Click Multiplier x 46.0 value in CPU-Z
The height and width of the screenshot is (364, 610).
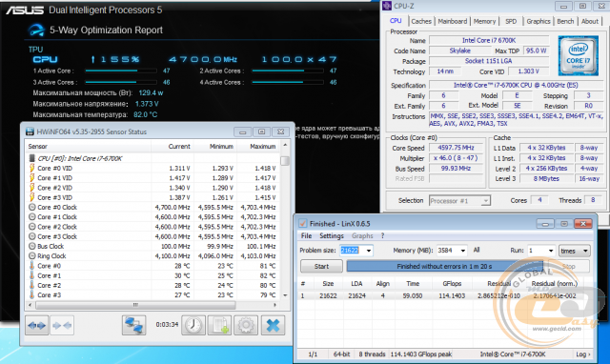[x=456, y=158]
